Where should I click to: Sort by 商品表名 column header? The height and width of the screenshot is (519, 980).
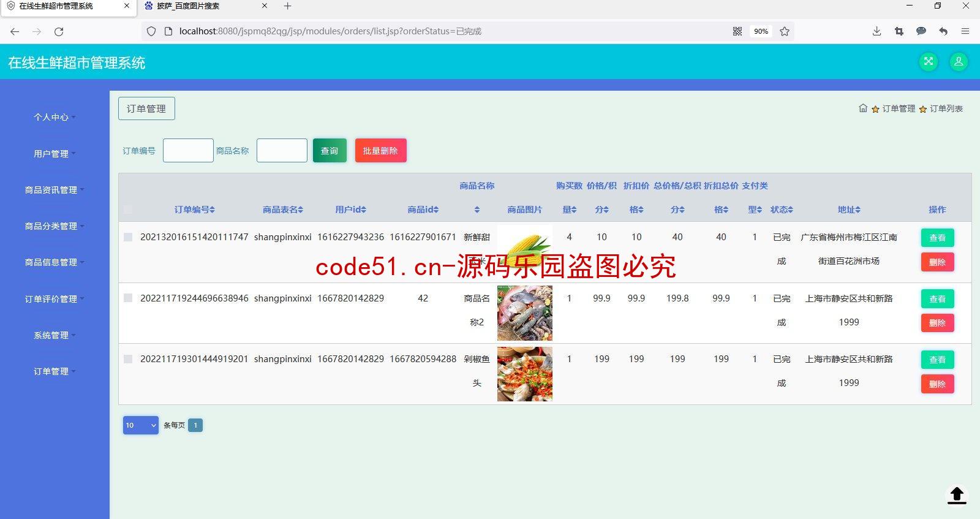pyautogui.click(x=283, y=210)
